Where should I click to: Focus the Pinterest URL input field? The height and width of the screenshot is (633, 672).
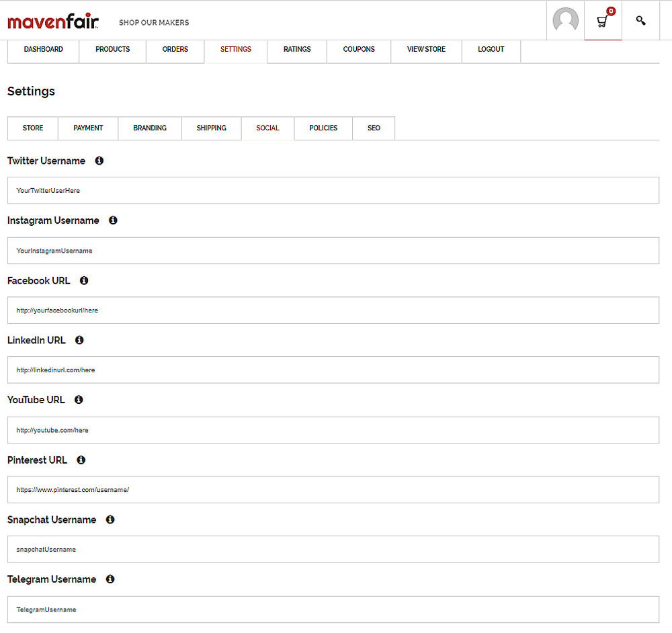[x=333, y=490]
